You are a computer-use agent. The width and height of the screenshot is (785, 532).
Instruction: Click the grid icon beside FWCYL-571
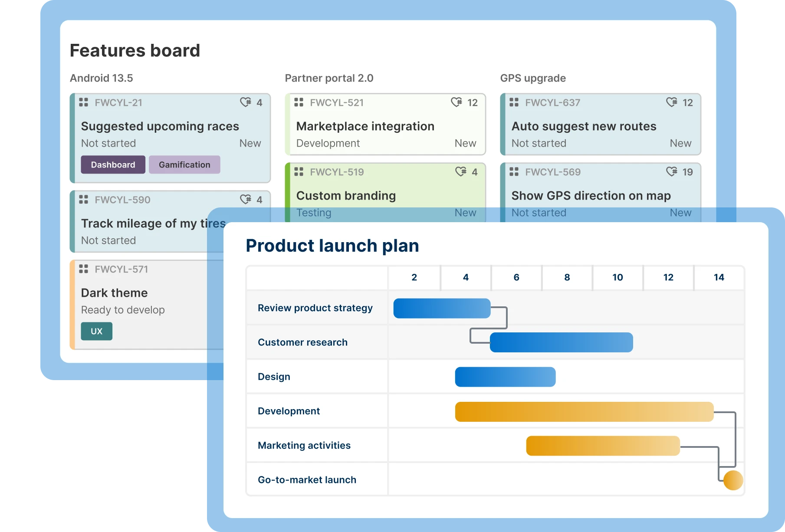(84, 269)
